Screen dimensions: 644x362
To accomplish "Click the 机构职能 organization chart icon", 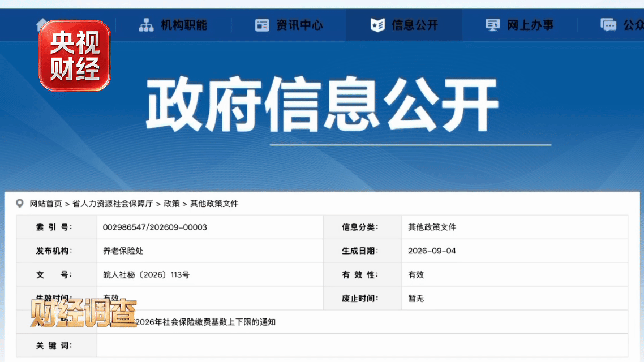I will (x=146, y=25).
